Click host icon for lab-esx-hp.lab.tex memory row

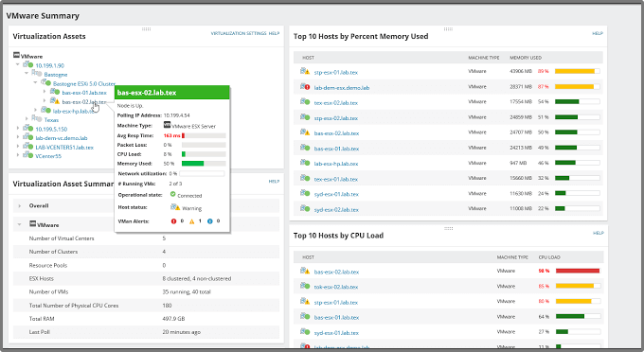305,163
